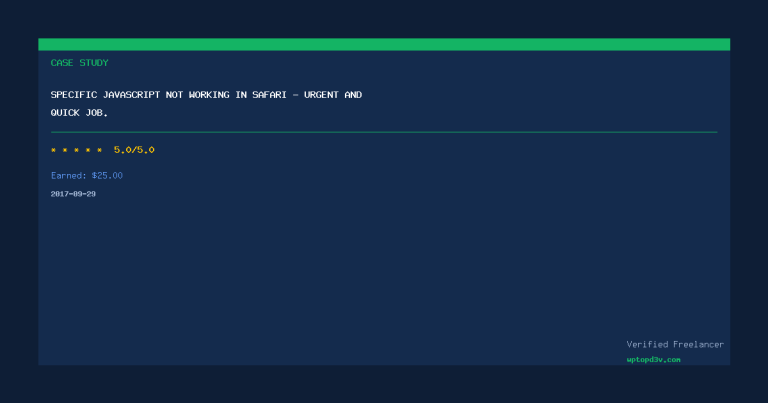This screenshot has width=768, height=403.
Task: Click the first yellow rating star
Action: (53, 150)
